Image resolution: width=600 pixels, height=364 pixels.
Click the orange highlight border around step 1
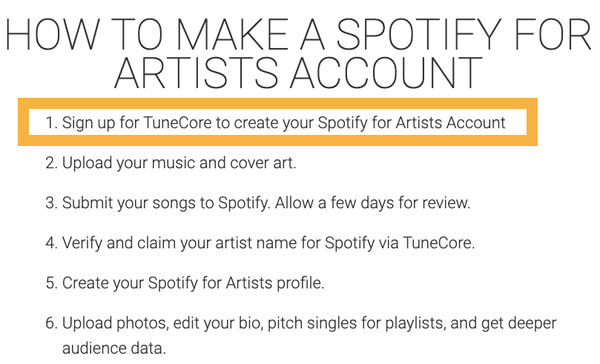click(x=278, y=103)
